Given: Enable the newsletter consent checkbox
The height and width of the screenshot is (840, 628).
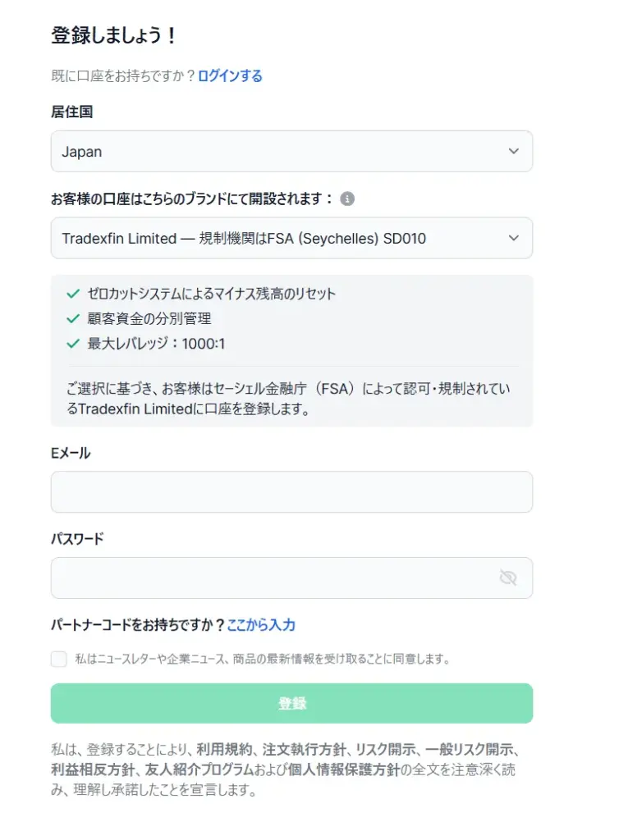Looking at the screenshot, I should pos(58,659).
